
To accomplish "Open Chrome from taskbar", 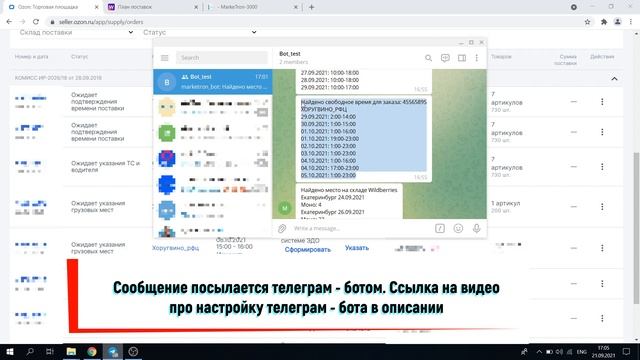I will [92, 351].
